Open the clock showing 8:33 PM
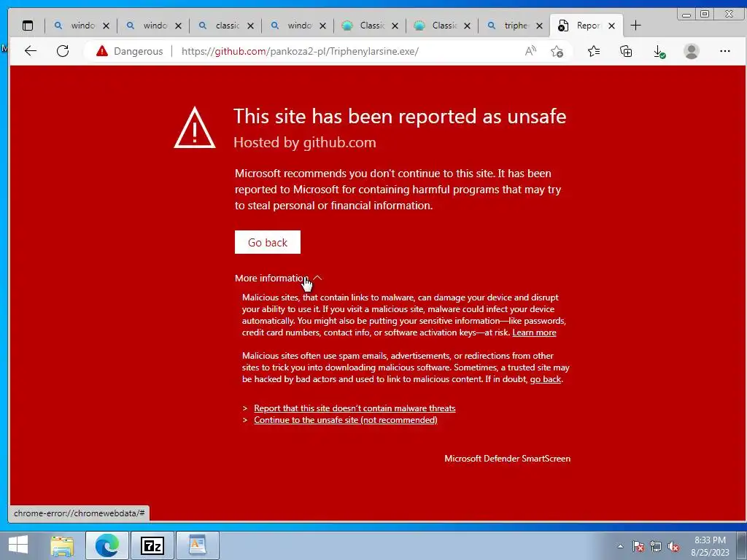This screenshot has width=747, height=560. click(x=710, y=545)
